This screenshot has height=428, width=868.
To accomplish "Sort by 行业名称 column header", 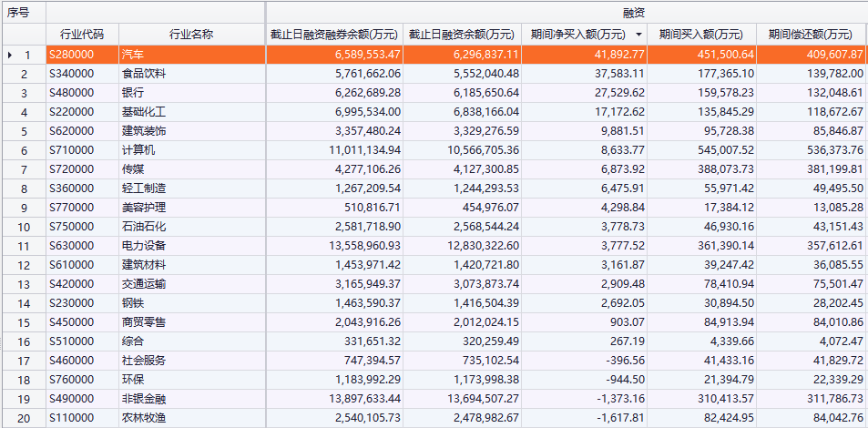I will tap(191, 35).
